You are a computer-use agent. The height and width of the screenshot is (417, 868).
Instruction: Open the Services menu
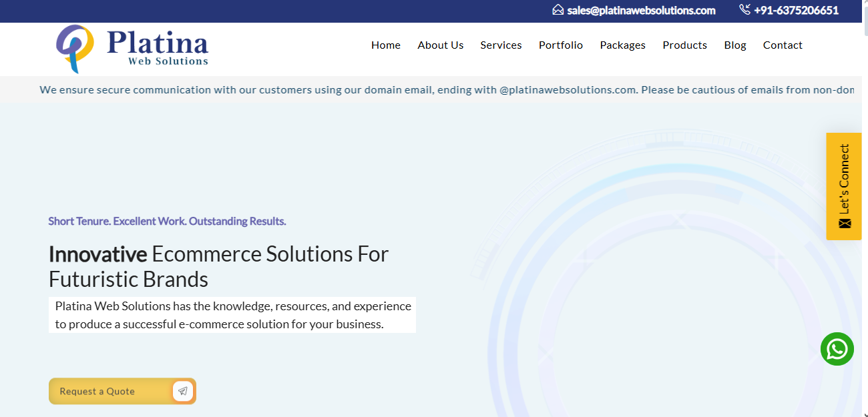coord(501,45)
